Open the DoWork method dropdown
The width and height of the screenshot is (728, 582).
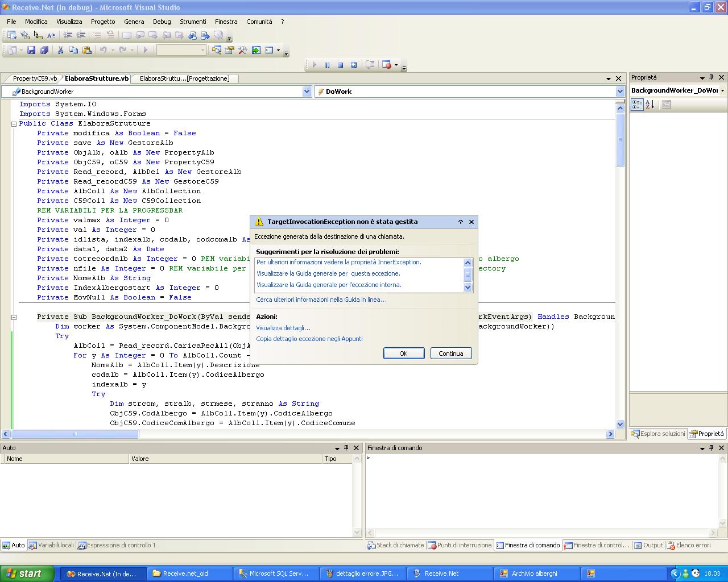click(x=620, y=92)
